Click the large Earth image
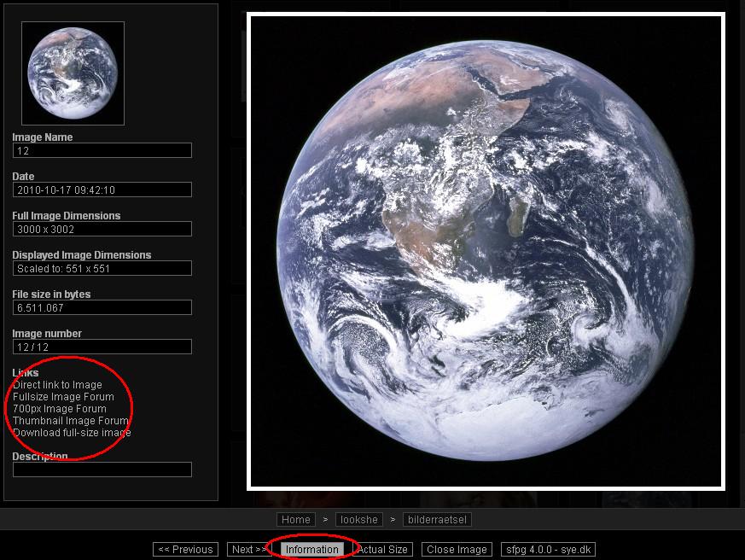The width and height of the screenshot is (745, 560). click(x=486, y=252)
